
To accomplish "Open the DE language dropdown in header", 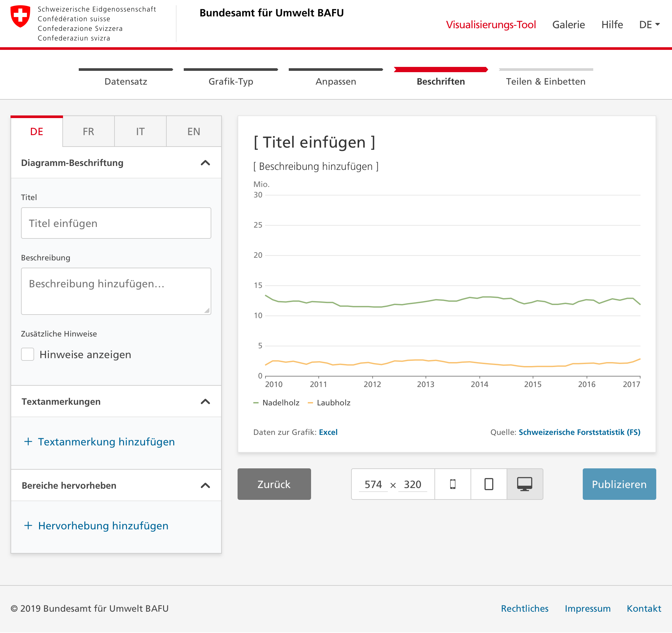I will click(649, 25).
